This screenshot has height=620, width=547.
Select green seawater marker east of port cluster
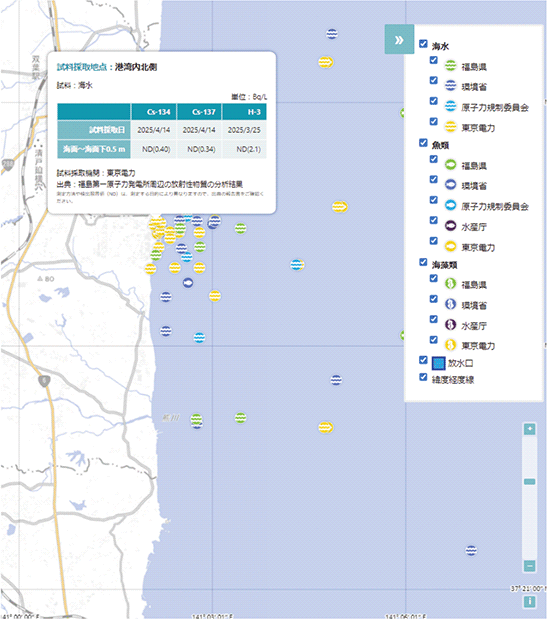click(x=240, y=228)
